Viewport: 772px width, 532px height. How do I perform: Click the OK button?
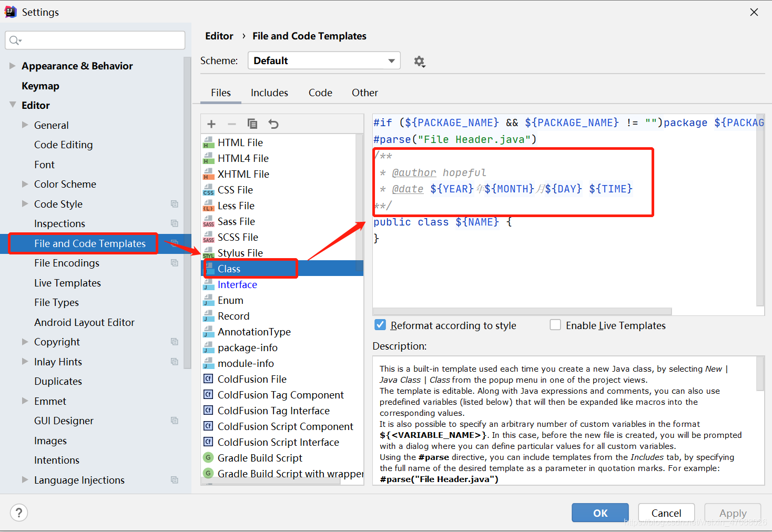click(x=600, y=513)
